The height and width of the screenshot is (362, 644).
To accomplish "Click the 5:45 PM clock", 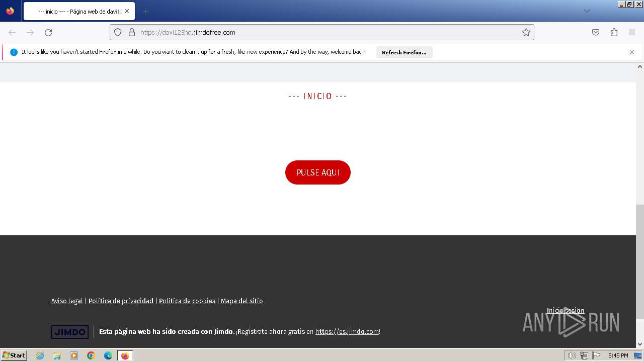I will tap(618, 355).
